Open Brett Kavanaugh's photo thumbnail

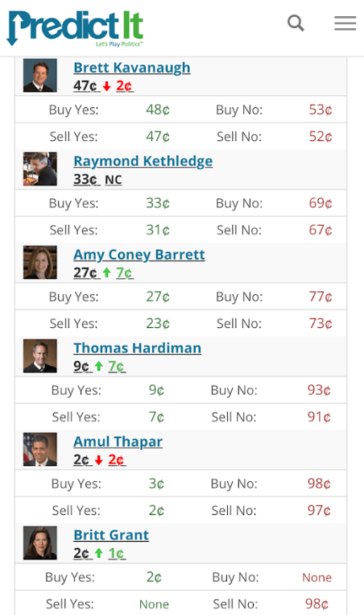(x=40, y=75)
